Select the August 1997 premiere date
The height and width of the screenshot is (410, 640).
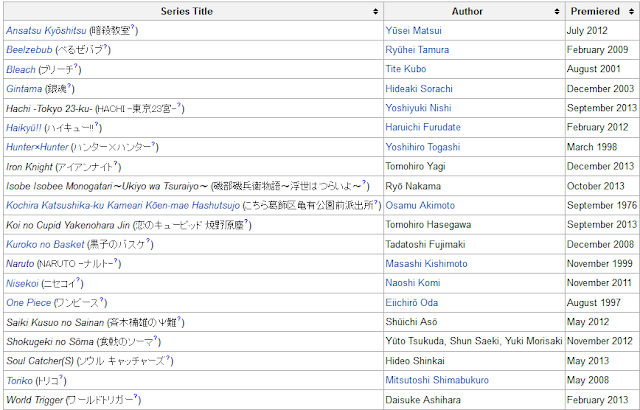click(x=593, y=303)
